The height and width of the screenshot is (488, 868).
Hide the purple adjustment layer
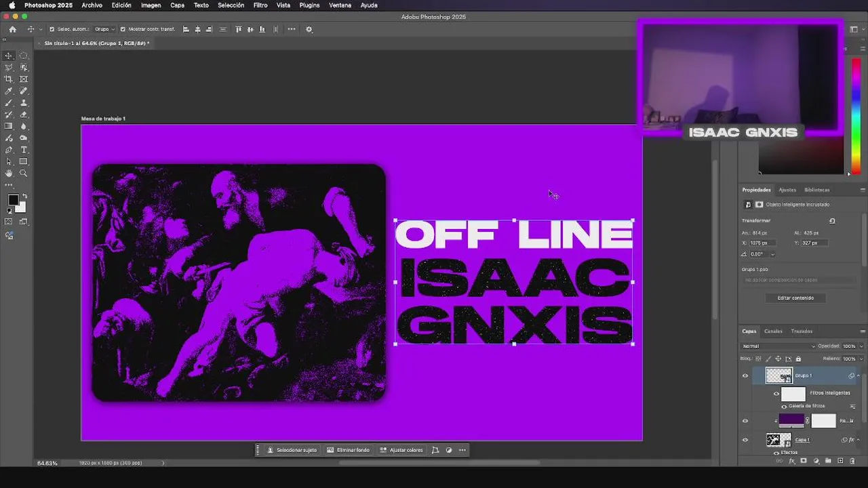pos(745,421)
